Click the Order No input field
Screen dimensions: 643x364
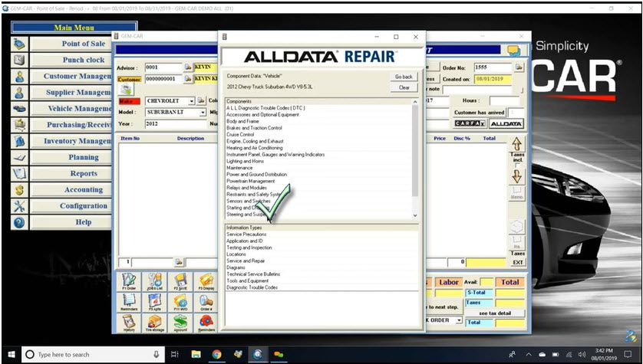493,67
